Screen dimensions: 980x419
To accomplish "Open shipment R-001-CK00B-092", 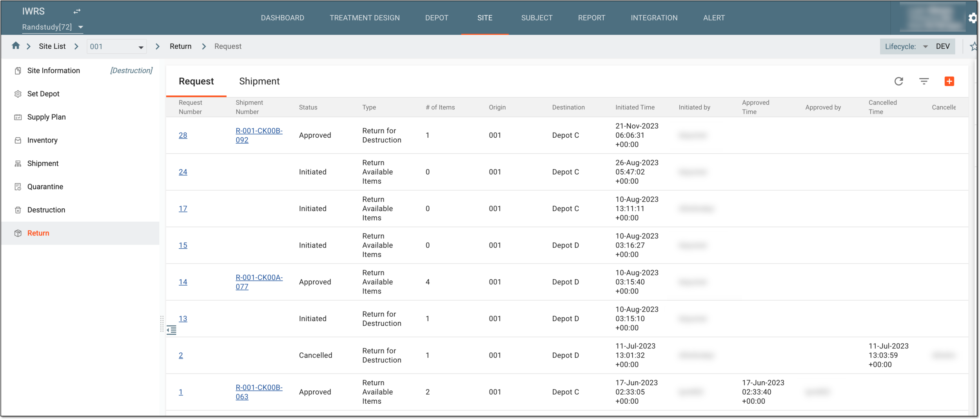I will pos(259,135).
